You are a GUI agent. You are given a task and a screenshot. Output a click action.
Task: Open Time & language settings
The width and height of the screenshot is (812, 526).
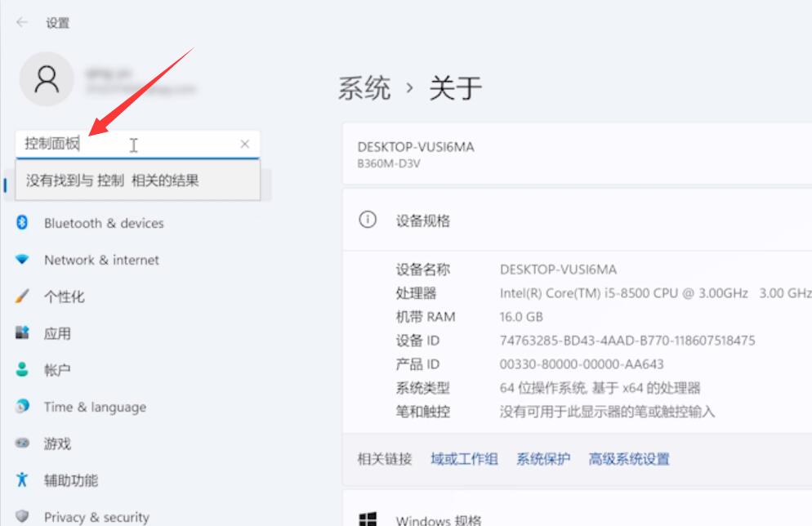[x=95, y=407]
